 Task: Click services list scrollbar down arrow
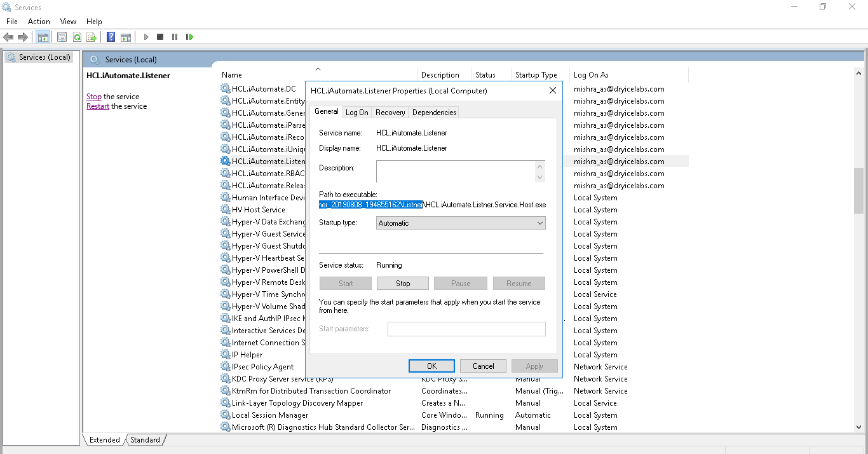click(x=858, y=427)
